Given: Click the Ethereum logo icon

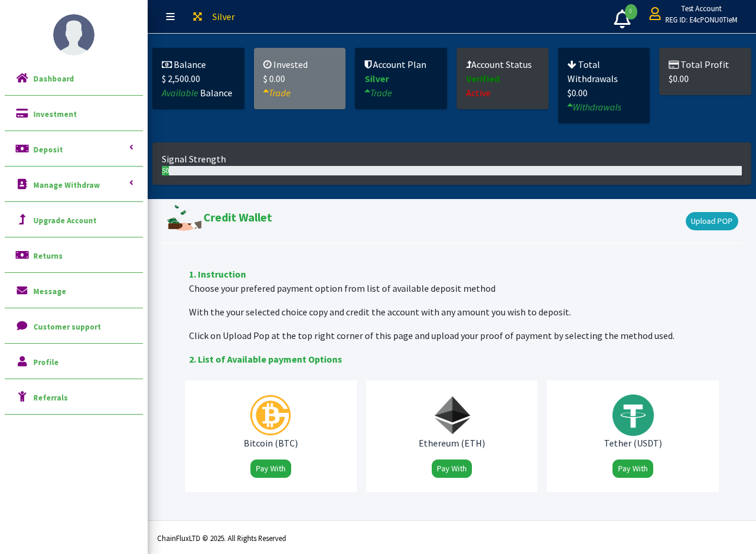Looking at the screenshot, I should pos(452,415).
